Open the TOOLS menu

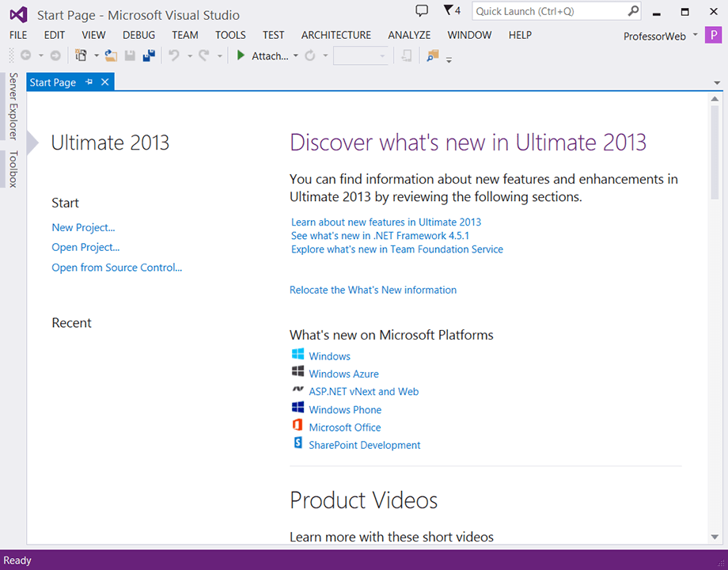pos(230,36)
